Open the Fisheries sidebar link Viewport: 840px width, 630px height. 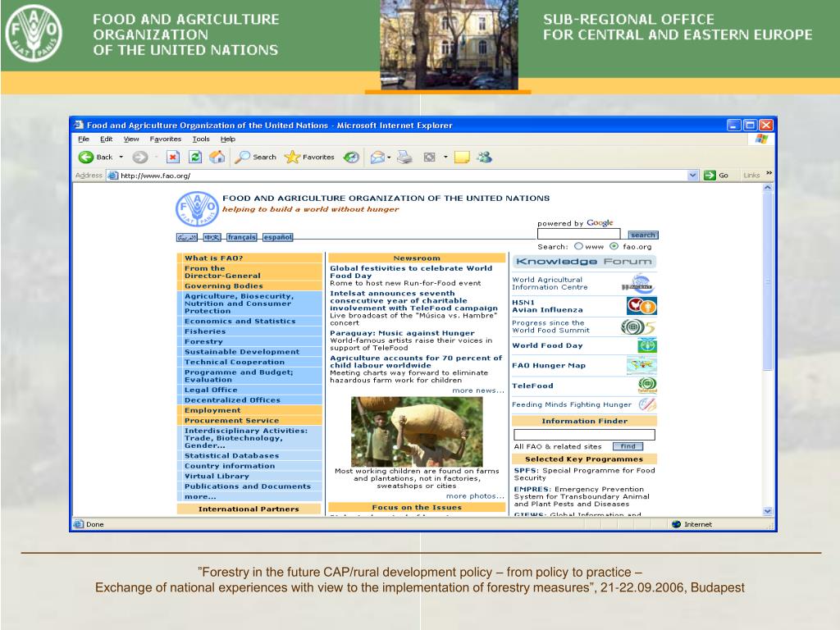coord(205,331)
